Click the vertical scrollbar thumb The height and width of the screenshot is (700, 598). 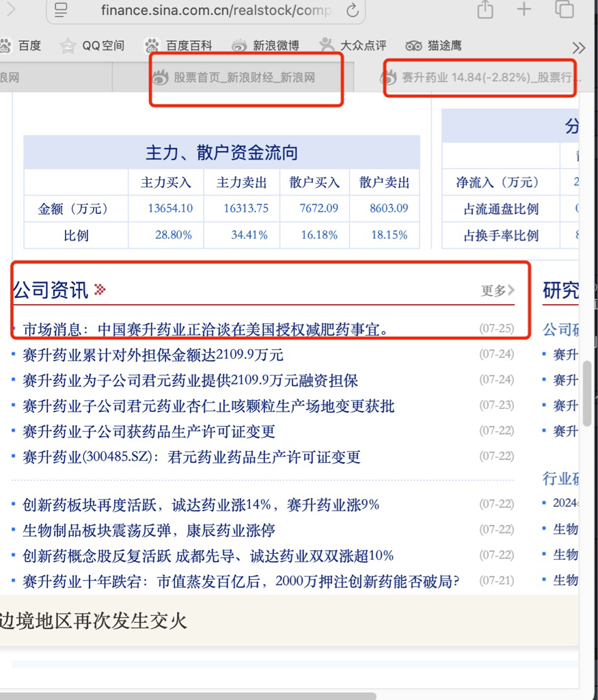click(587, 393)
